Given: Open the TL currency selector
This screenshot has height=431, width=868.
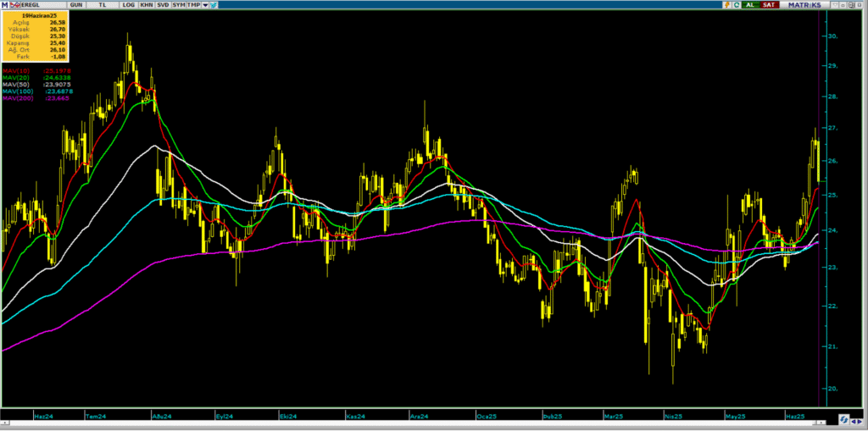Looking at the screenshot, I should click(x=105, y=5).
